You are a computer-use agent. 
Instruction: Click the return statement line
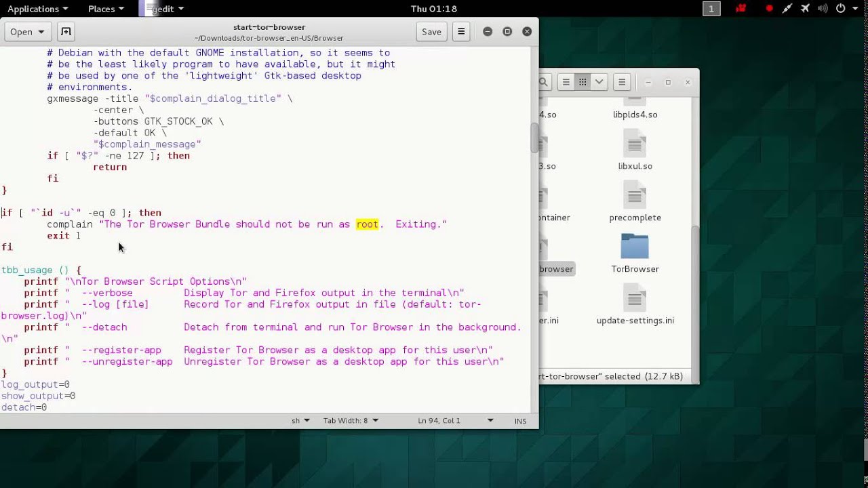click(110, 167)
